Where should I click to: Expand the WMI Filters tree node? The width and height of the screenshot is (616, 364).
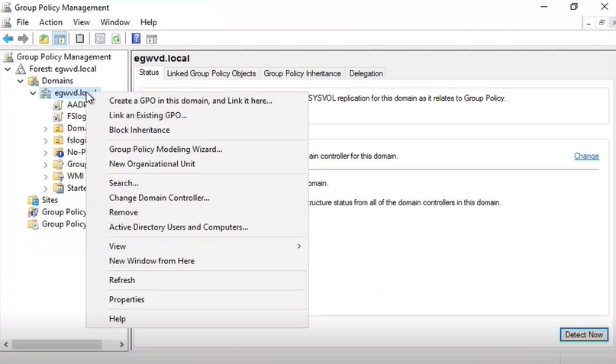point(46,176)
